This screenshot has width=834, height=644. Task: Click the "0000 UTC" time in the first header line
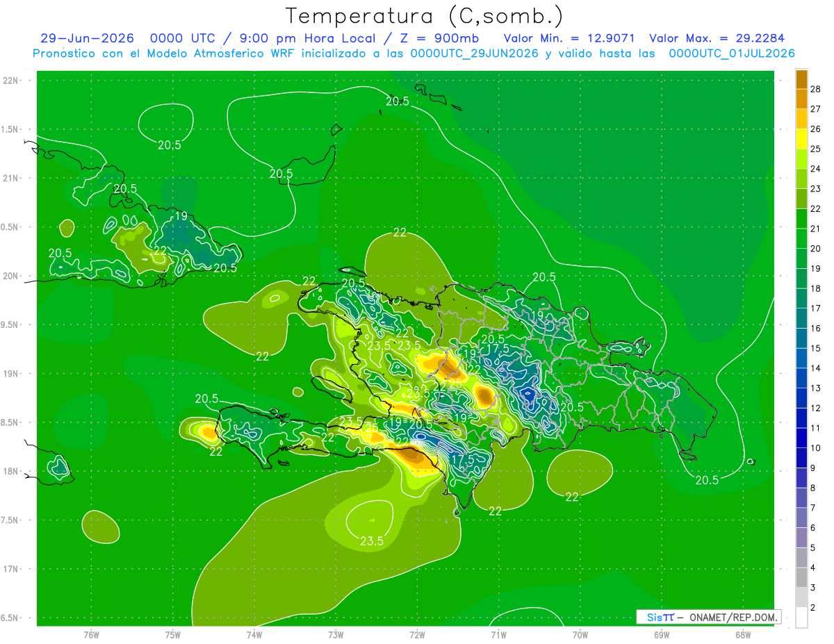pos(183,38)
